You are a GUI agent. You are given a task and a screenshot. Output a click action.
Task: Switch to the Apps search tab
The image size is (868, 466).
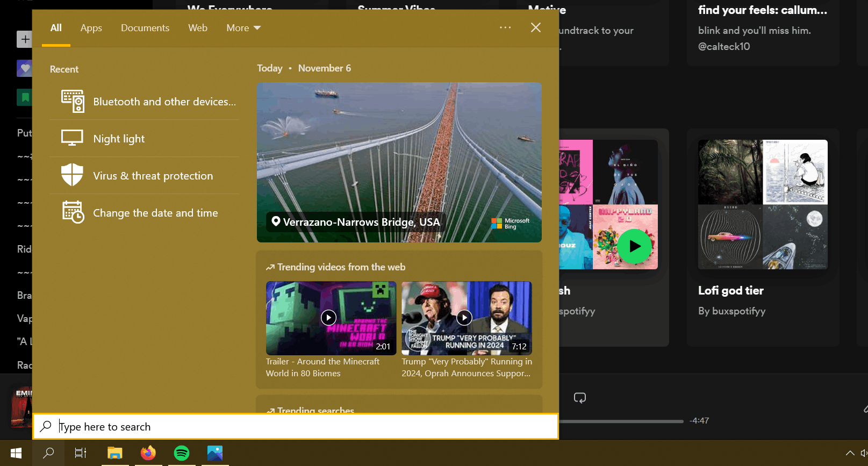coord(91,28)
